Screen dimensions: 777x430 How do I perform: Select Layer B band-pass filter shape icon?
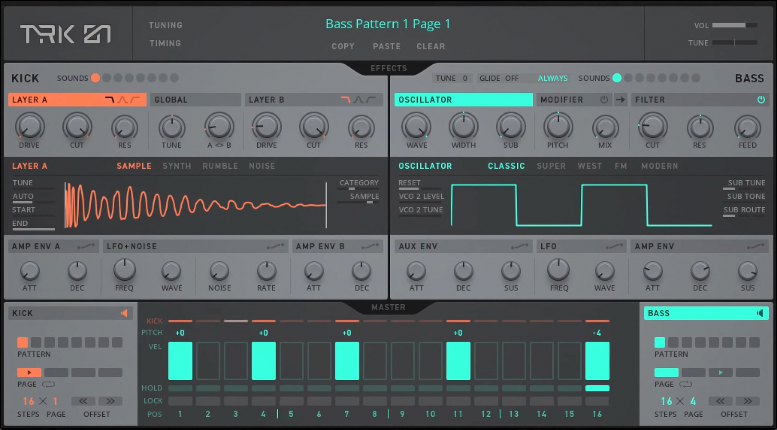[358, 100]
